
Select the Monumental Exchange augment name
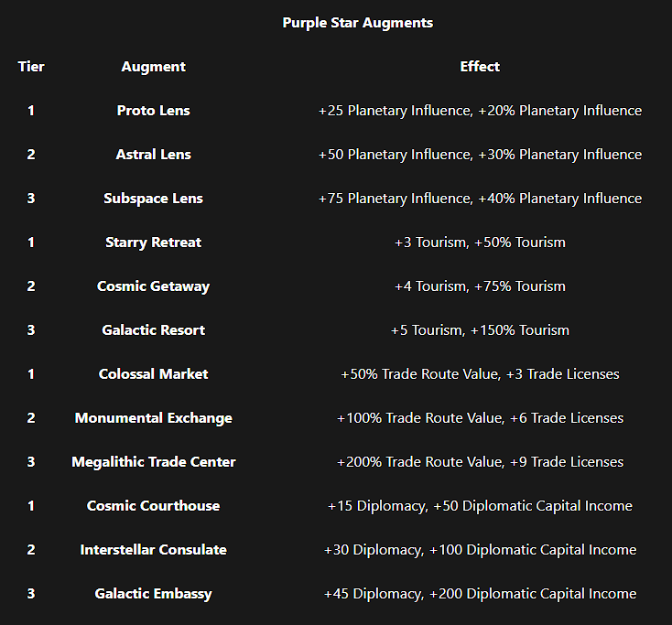coord(153,418)
